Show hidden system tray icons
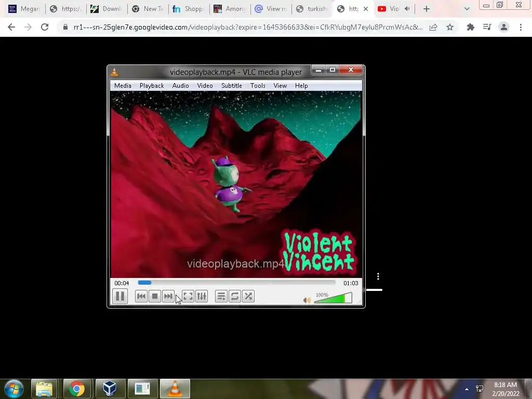This screenshot has width=532, height=399. pyautogui.click(x=467, y=389)
